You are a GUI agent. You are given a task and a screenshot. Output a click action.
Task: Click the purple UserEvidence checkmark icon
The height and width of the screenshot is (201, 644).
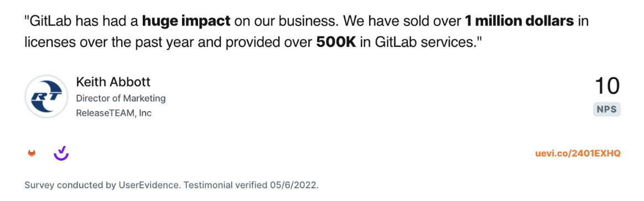point(61,153)
